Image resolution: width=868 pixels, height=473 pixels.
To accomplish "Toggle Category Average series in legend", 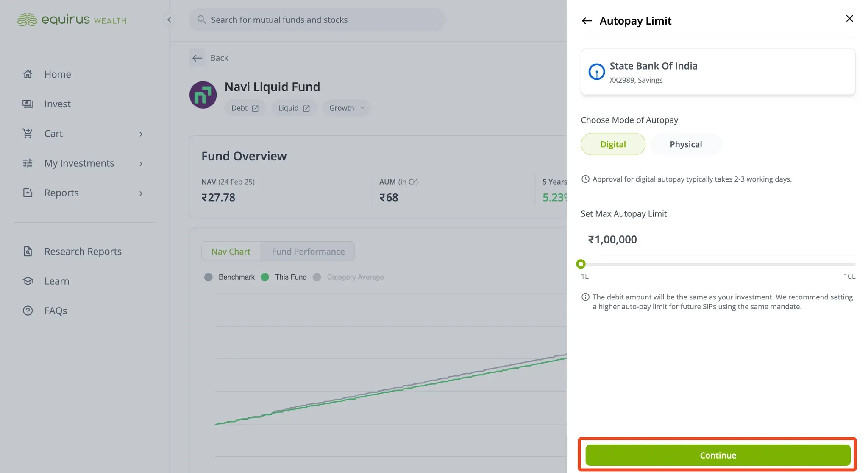I will pos(348,277).
